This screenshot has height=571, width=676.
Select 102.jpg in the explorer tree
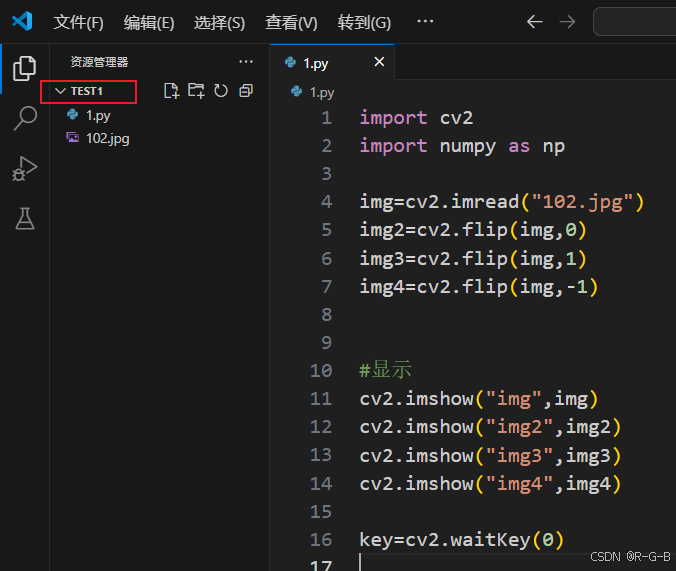coord(159,138)
